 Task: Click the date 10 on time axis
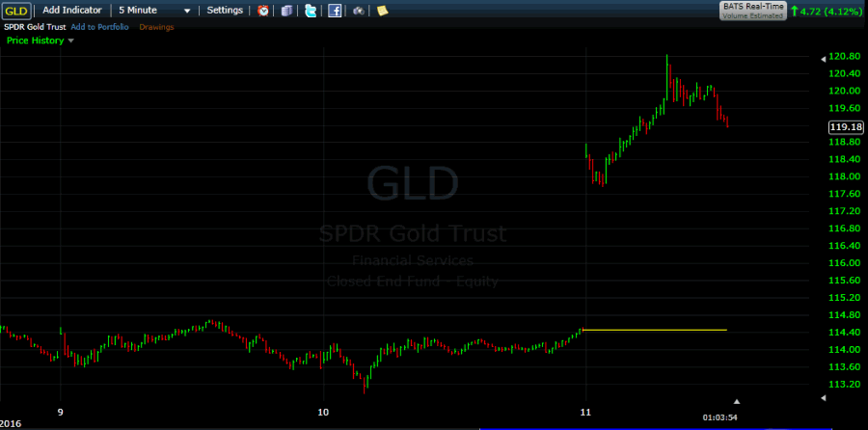(323, 412)
